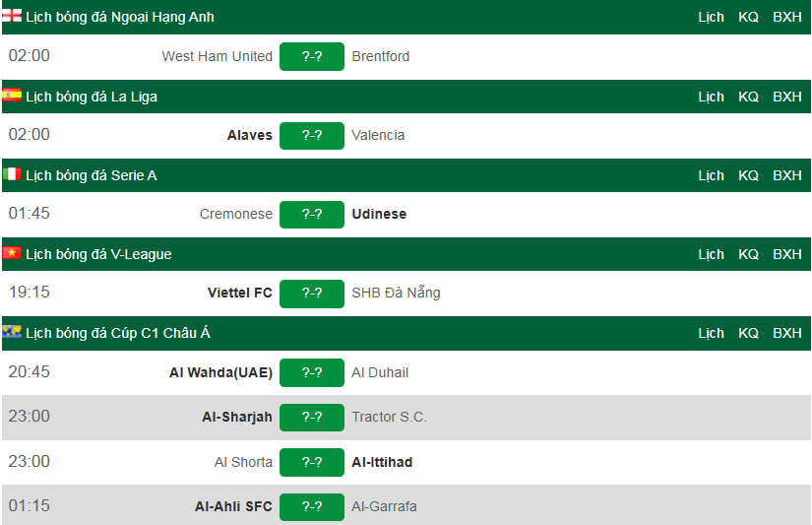Click the flag icon beside Cúp C1 Châu Á
This screenshot has width=812, height=525.
pos(12,333)
